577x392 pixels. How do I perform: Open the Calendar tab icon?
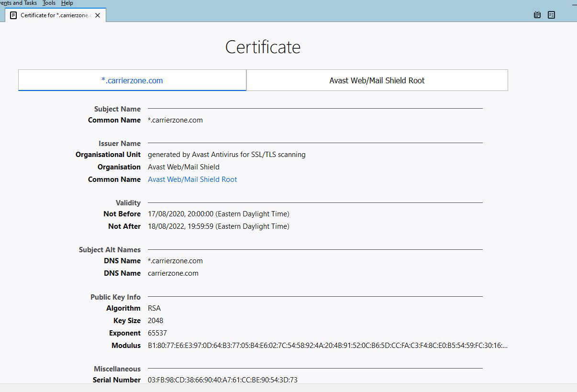[537, 15]
